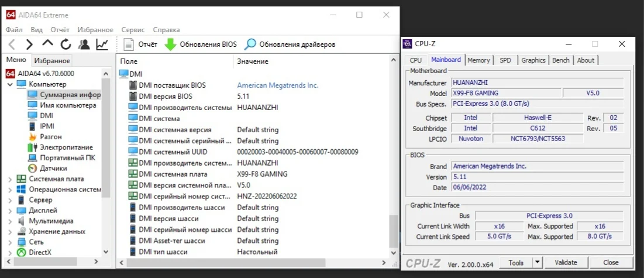Select the DMI системная плата row
644x278 pixels.
(x=253, y=174)
